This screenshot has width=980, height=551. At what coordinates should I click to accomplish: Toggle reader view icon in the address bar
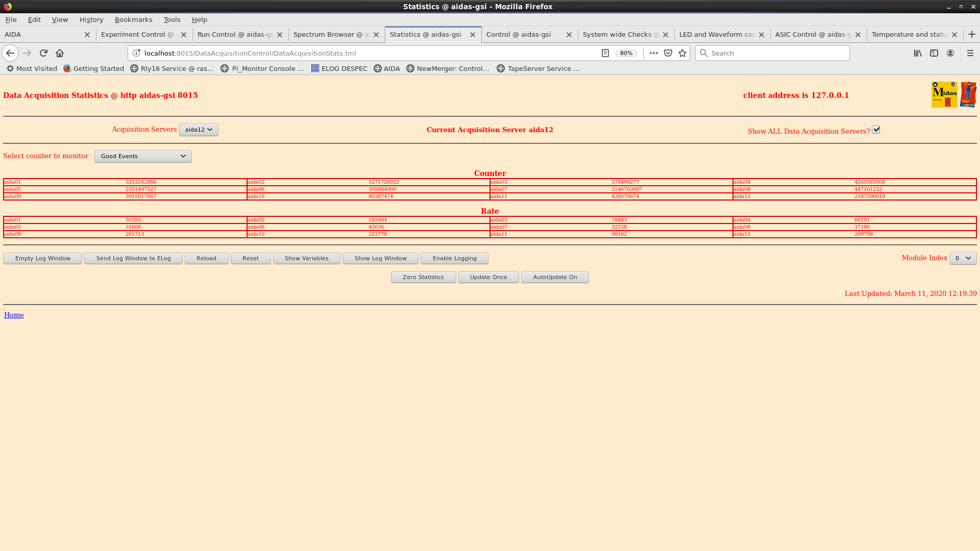pos(605,53)
